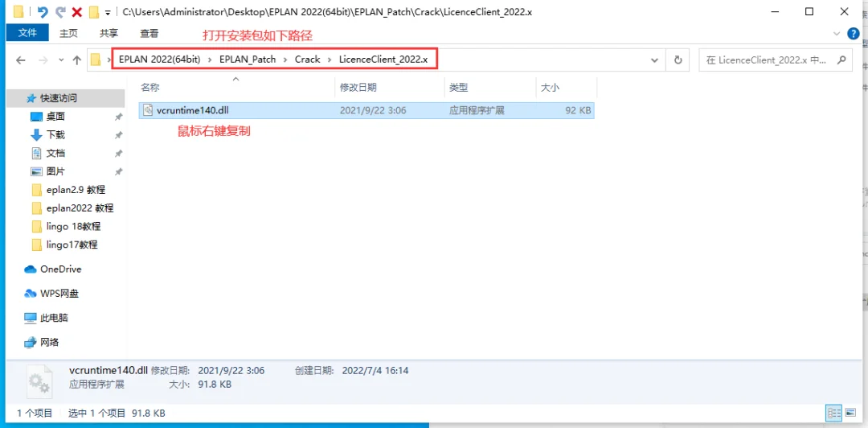Click the folder icon at address bar start
Viewport: 868px width, 428px height.
[96, 60]
